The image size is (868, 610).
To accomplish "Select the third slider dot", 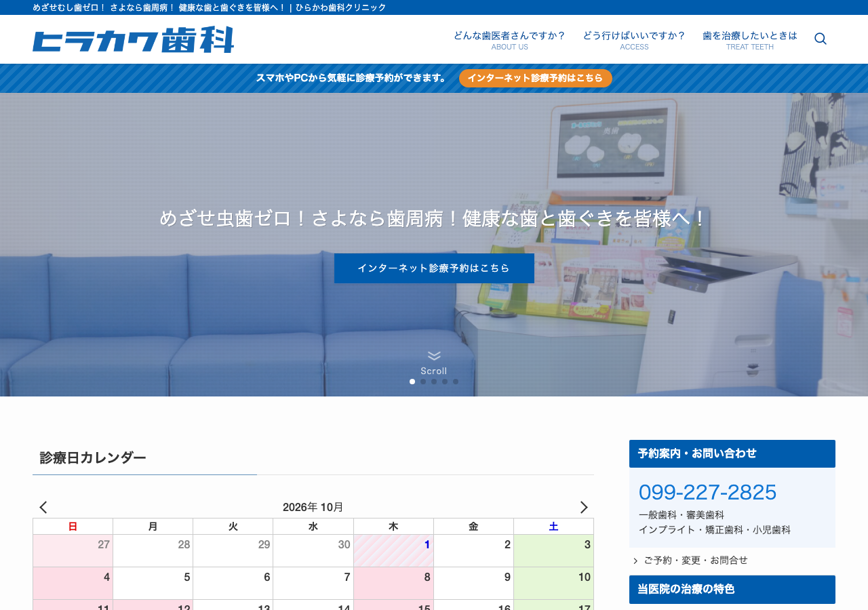I will click(x=434, y=382).
